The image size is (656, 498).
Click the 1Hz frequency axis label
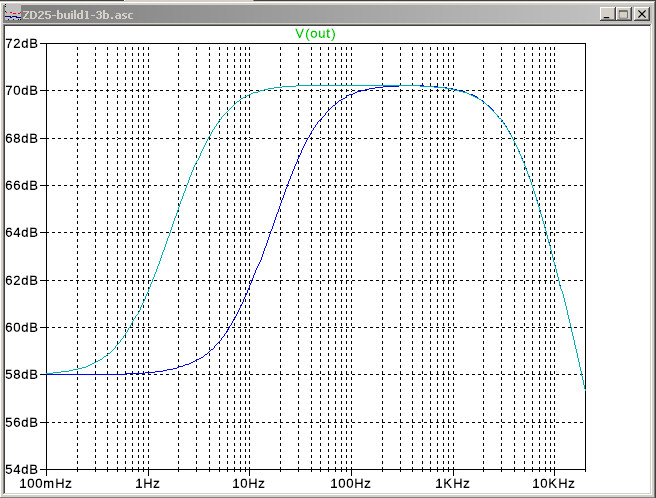pyautogui.click(x=147, y=484)
